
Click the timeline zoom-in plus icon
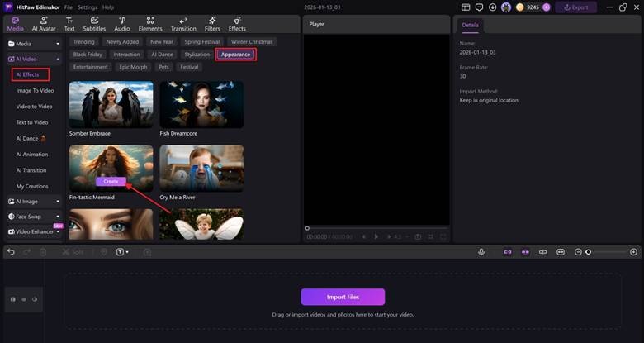[x=633, y=251]
